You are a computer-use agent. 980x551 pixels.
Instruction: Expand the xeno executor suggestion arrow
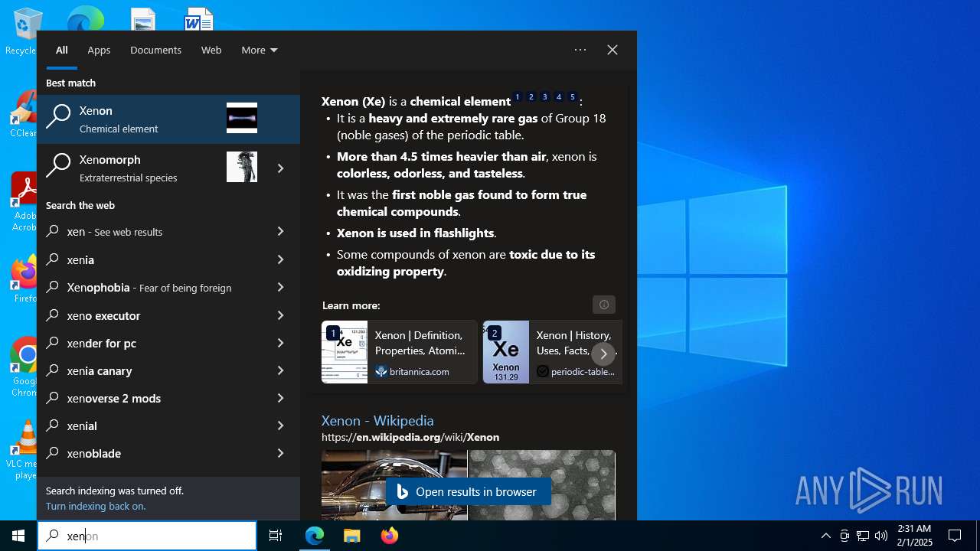[x=280, y=315]
